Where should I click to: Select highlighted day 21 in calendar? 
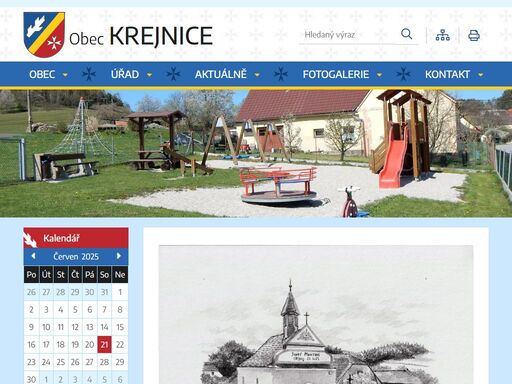pos(104,344)
